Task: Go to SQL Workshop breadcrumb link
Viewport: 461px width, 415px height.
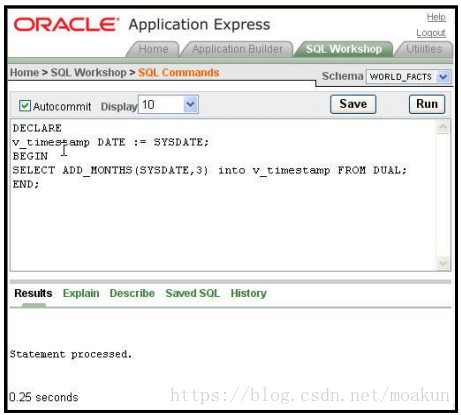Action: [x=89, y=72]
